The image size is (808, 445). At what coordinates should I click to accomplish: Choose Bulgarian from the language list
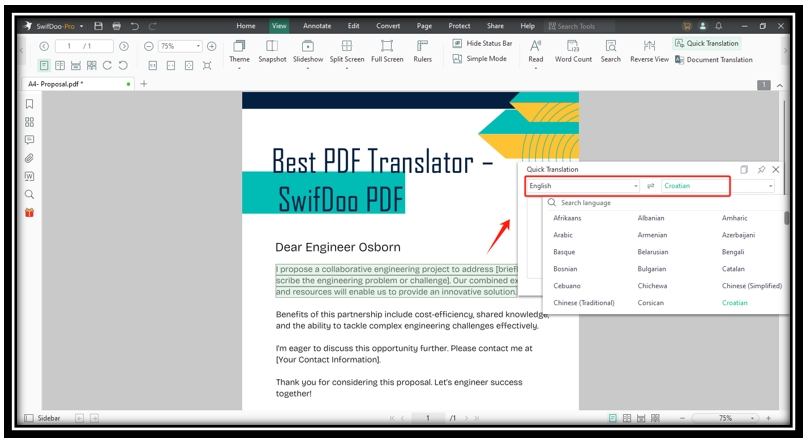pyautogui.click(x=652, y=269)
